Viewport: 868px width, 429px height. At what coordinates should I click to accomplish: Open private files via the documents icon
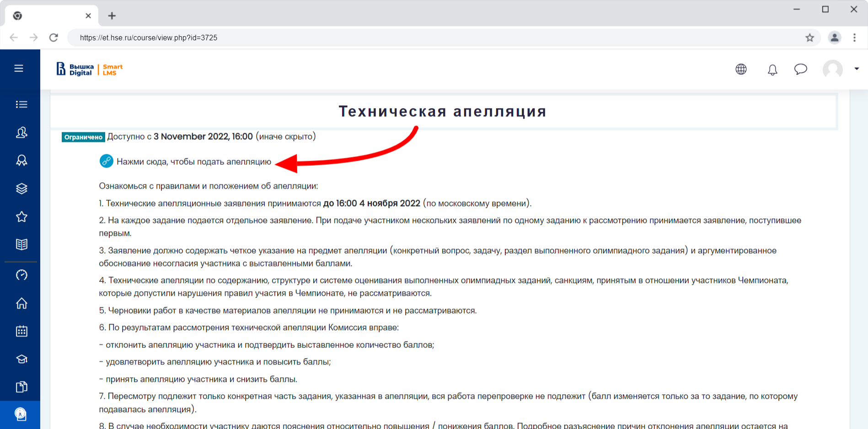[21, 387]
